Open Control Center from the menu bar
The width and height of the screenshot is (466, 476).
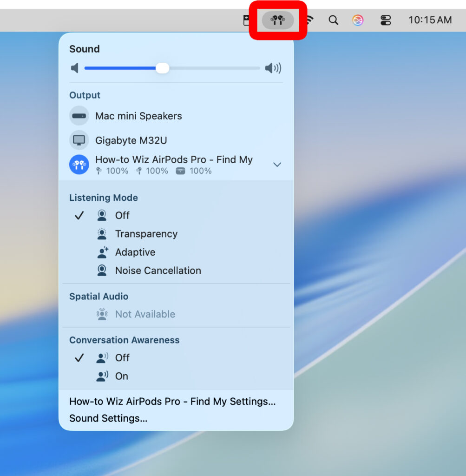[386, 20]
